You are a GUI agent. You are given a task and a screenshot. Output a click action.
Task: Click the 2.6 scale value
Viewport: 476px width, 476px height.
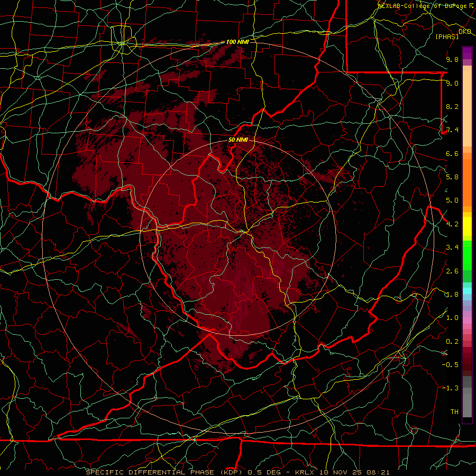pos(452,271)
